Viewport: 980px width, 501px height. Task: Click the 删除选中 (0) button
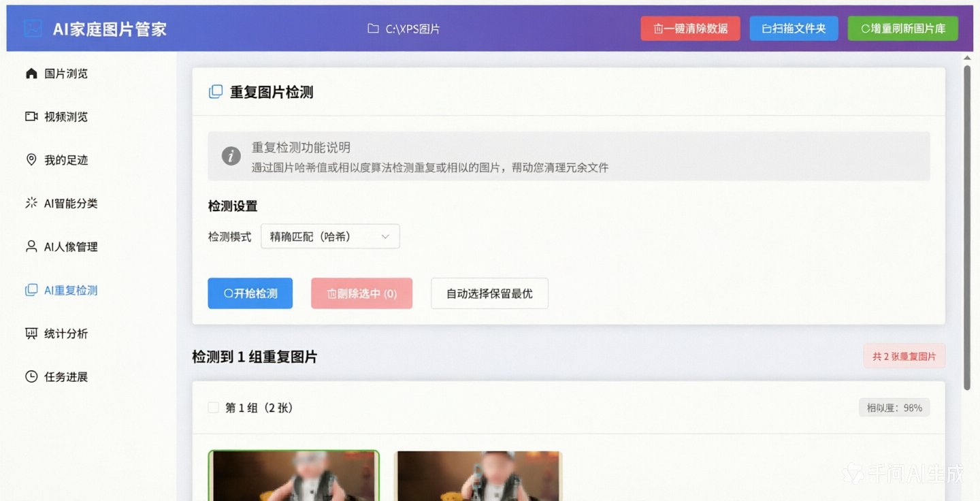[361, 293]
